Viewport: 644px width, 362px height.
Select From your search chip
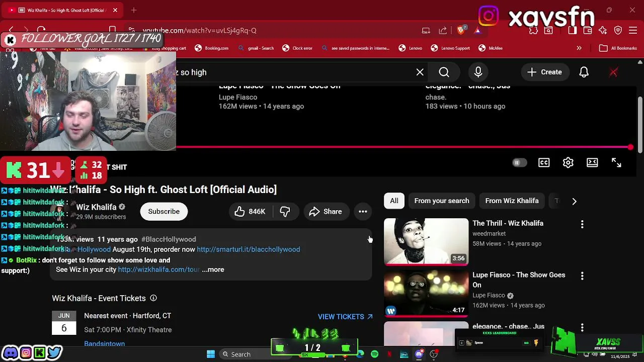coord(442,201)
